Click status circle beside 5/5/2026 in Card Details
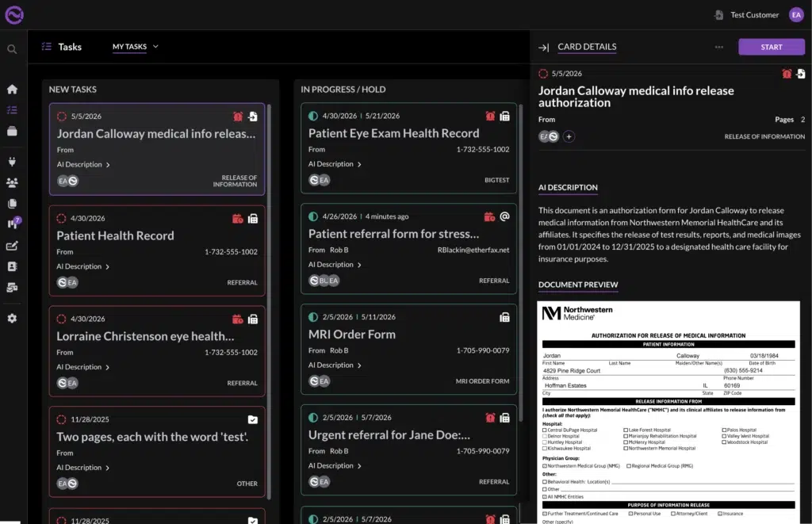Screen dimensions: 812x524 [542, 74]
